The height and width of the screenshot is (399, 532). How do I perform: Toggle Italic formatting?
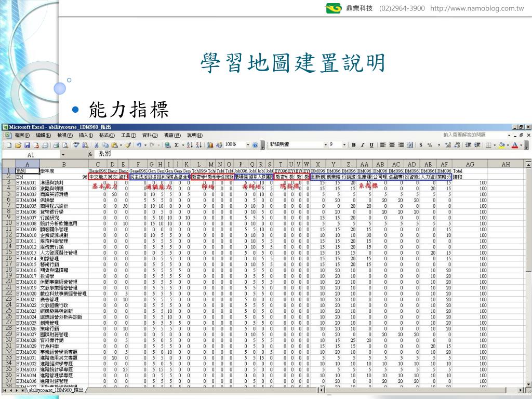tap(362, 145)
